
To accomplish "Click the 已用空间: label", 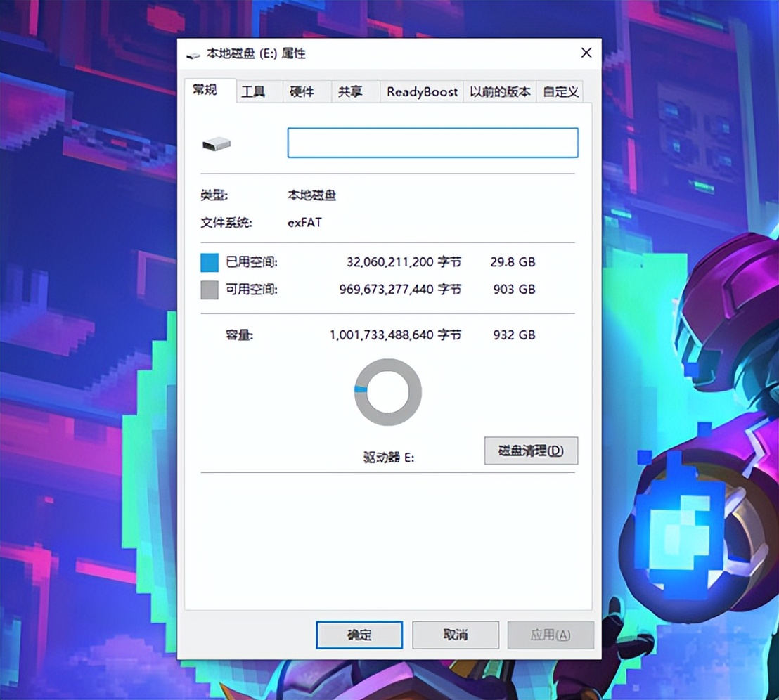I will tap(252, 261).
